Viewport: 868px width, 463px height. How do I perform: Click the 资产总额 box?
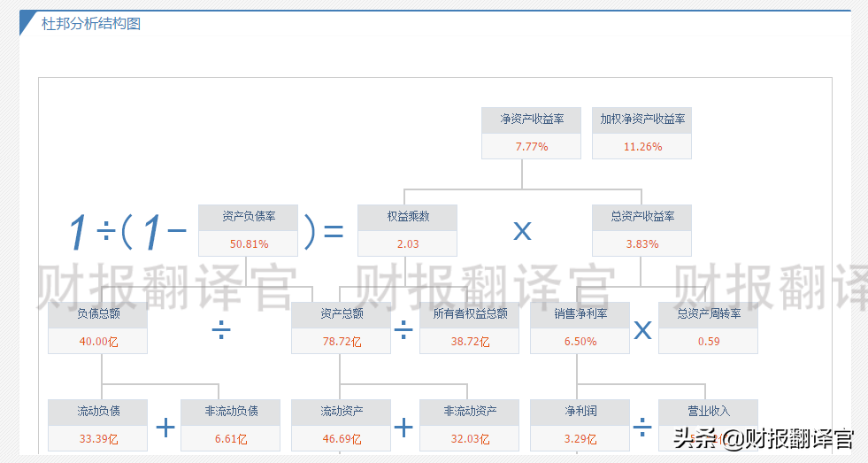[341, 328]
